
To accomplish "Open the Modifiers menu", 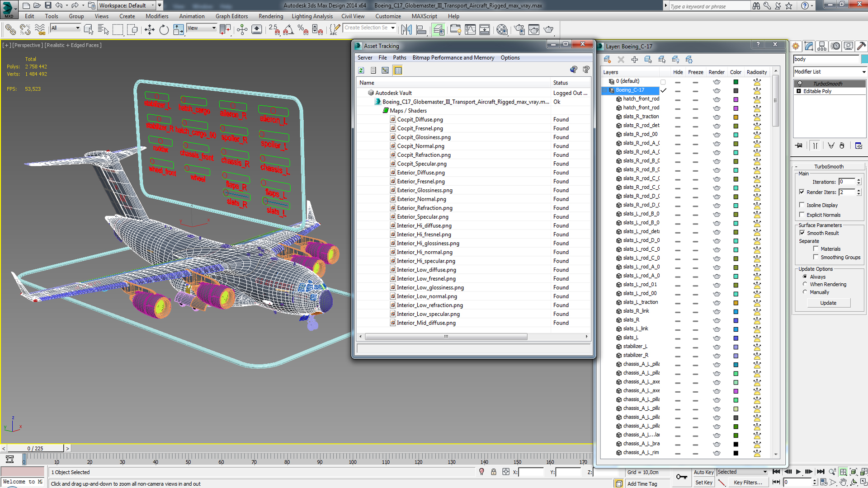I will click(157, 16).
